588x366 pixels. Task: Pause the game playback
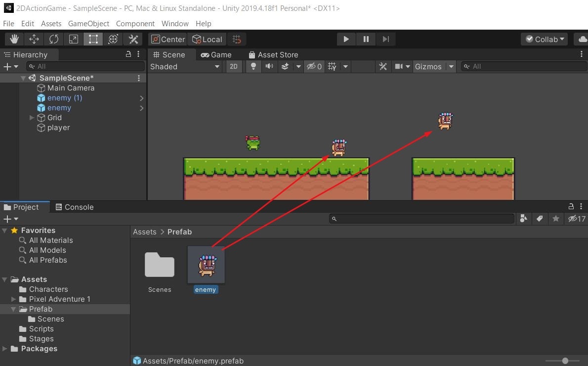coord(366,39)
